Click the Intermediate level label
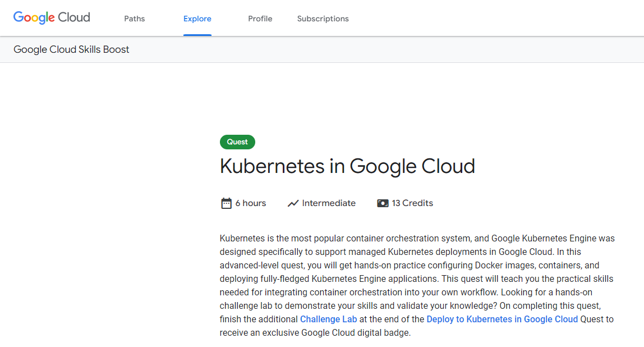This screenshot has width=644, height=347. 329,203
